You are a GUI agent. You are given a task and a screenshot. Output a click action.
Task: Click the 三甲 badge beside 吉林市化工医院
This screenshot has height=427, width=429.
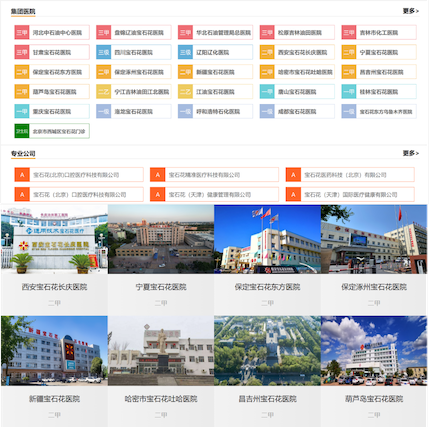tap(349, 32)
